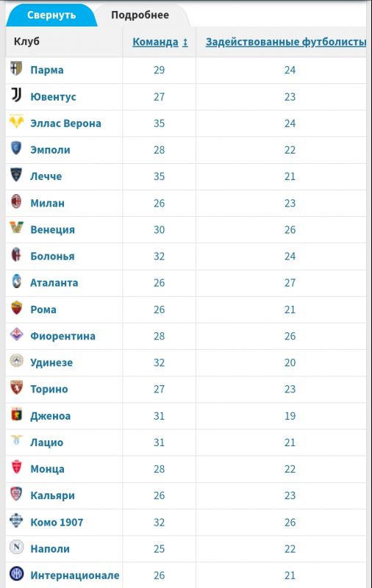Screen dimensions: 372x588
Task: Switch to the Свернуть tab
Action: (51, 15)
